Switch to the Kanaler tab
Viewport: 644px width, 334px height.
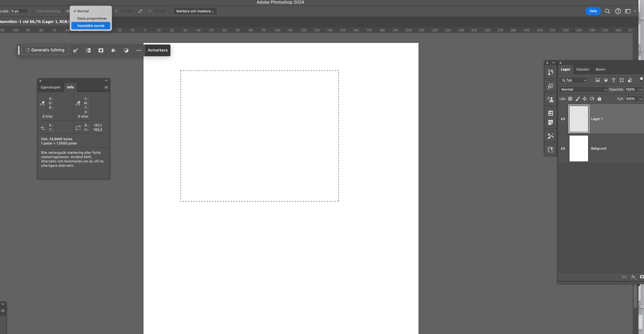(x=583, y=69)
